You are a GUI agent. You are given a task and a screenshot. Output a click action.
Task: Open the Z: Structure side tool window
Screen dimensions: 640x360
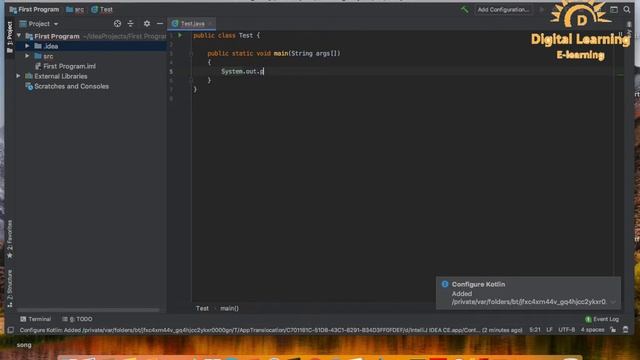point(10,288)
